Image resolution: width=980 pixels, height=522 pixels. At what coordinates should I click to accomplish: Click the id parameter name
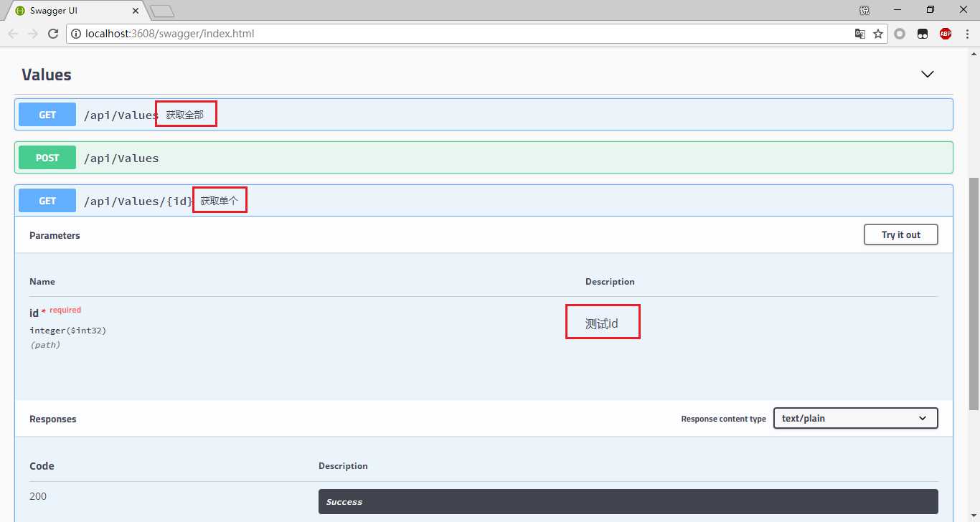pyautogui.click(x=34, y=313)
